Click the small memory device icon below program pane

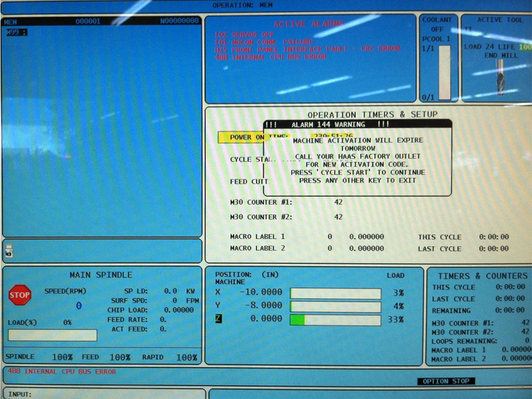[x=9, y=251]
